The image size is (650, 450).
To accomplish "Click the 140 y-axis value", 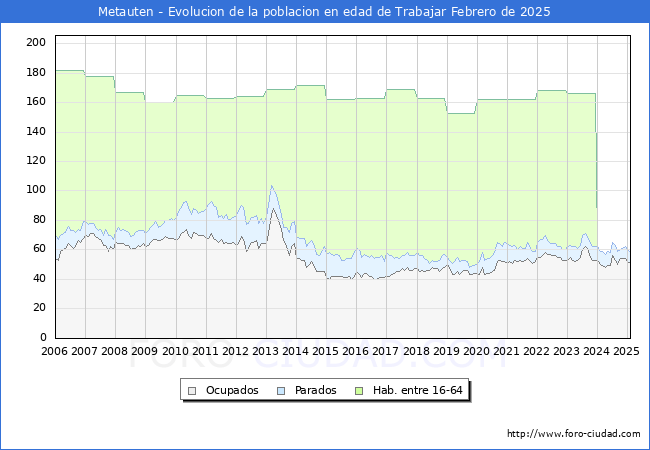I will [x=36, y=131].
